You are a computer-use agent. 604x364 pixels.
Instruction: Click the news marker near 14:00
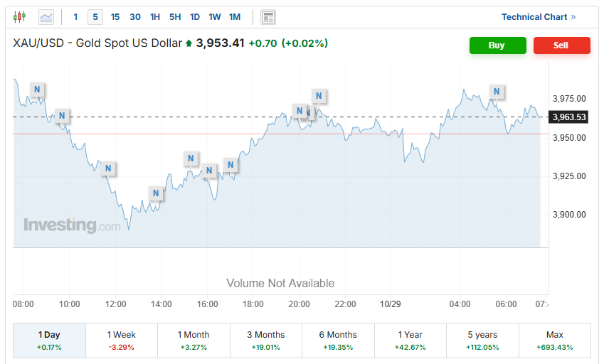point(156,193)
